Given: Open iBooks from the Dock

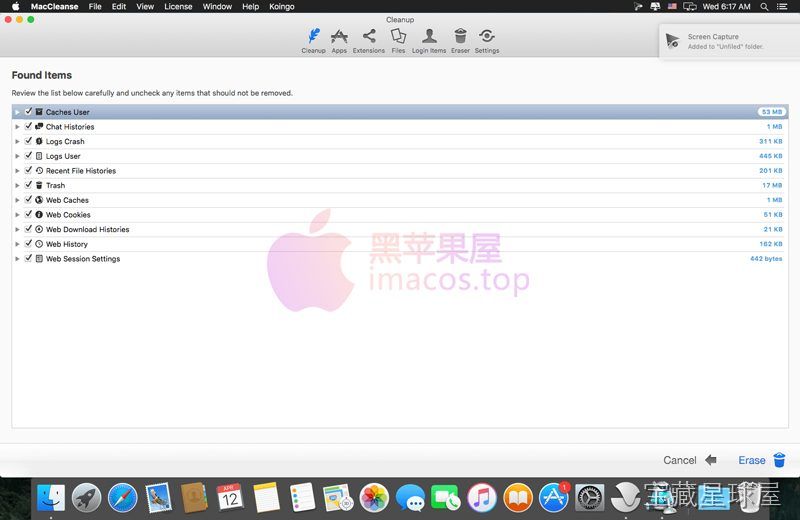Looking at the screenshot, I should point(518,498).
